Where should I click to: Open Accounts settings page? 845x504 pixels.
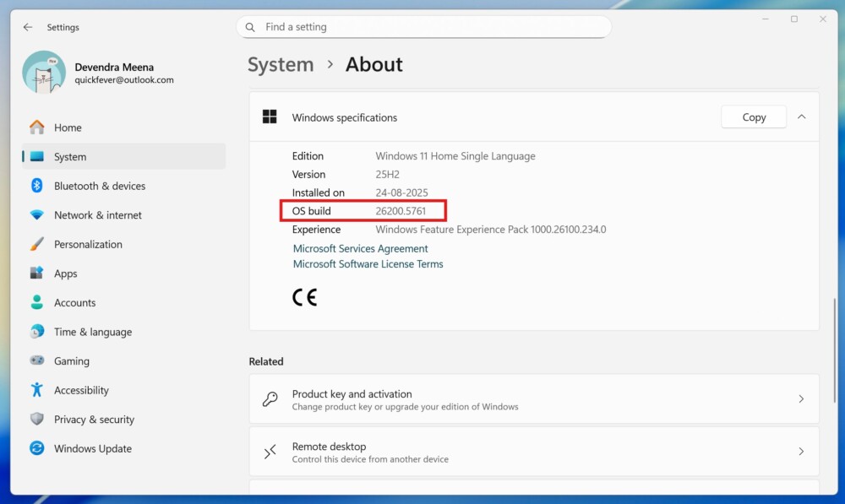pyautogui.click(x=124, y=302)
